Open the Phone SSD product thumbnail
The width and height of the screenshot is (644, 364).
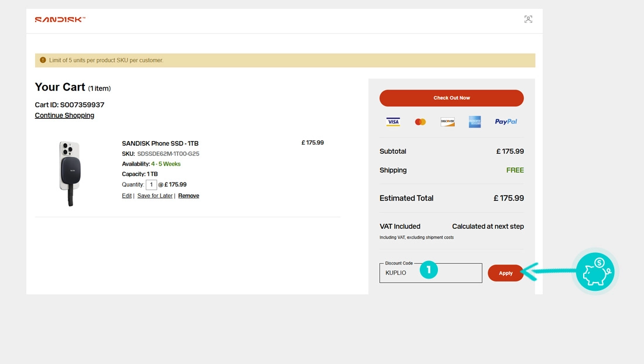(70, 173)
